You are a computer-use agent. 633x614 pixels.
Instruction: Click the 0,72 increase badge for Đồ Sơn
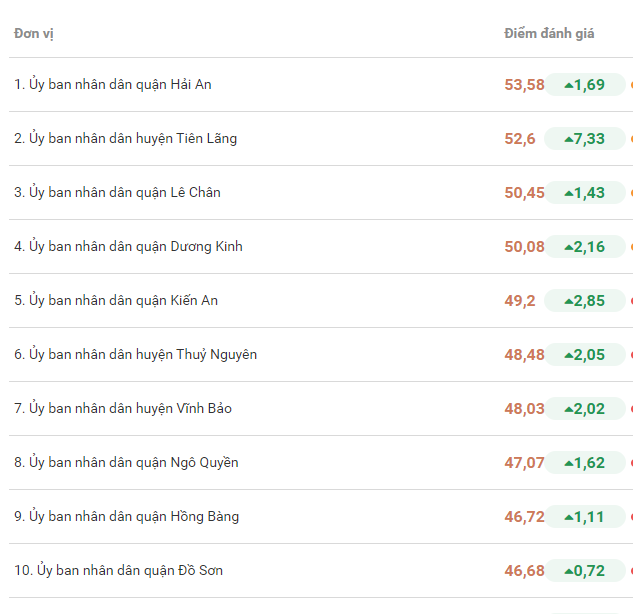(x=584, y=571)
